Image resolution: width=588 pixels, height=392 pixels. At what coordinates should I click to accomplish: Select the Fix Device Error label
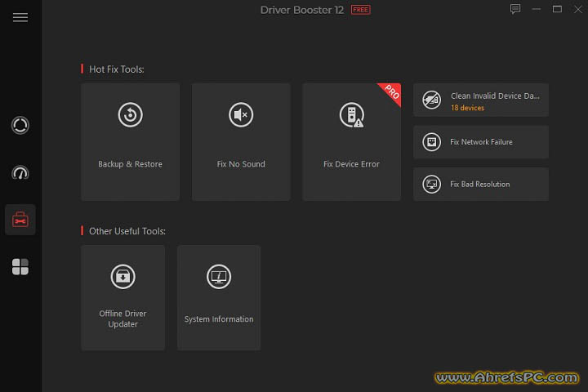[x=351, y=164]
